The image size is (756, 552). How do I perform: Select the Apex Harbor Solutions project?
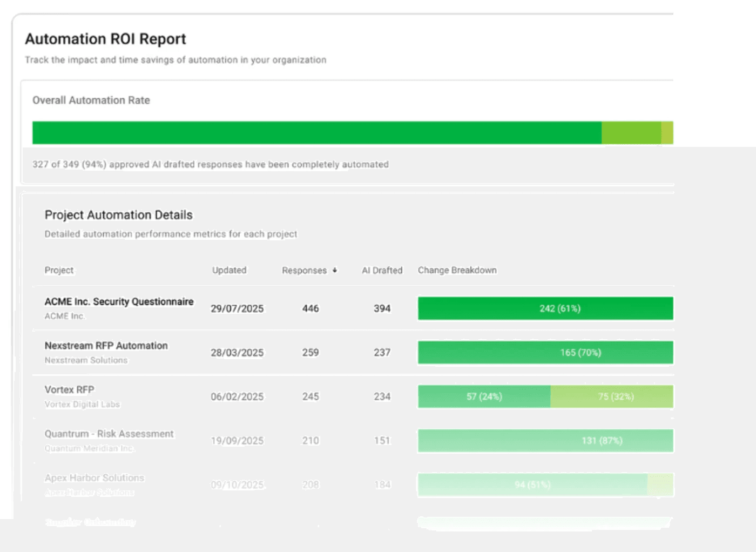coord(94,478)
